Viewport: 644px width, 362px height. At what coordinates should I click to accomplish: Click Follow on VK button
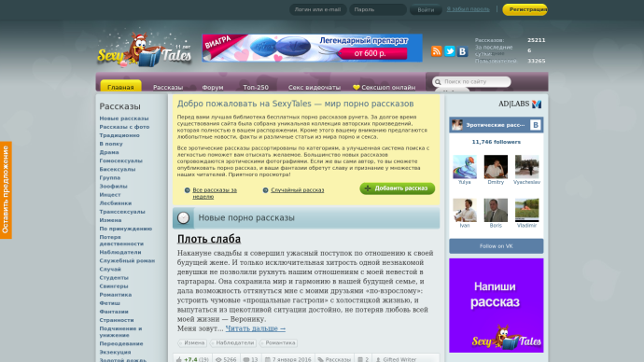pyautogui.click(x=497, y=246)
